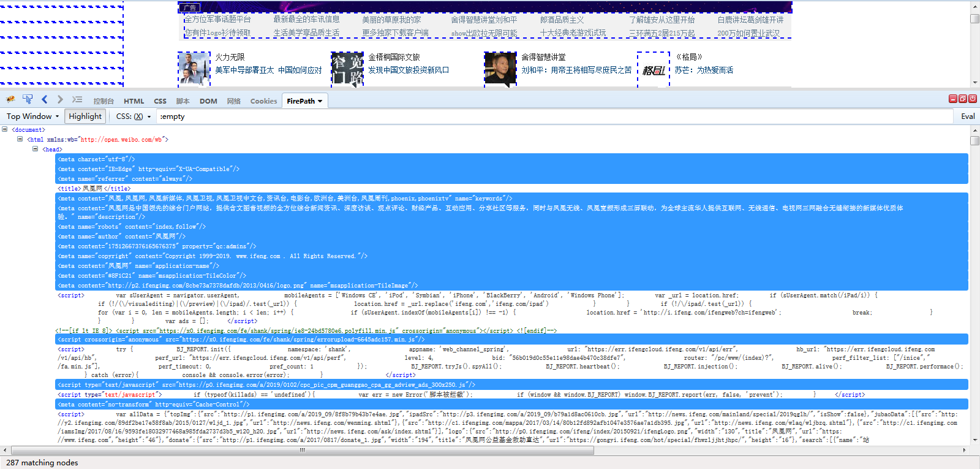
Task: Select the meta name="referrer" row
Action: (x=512, y=178)
